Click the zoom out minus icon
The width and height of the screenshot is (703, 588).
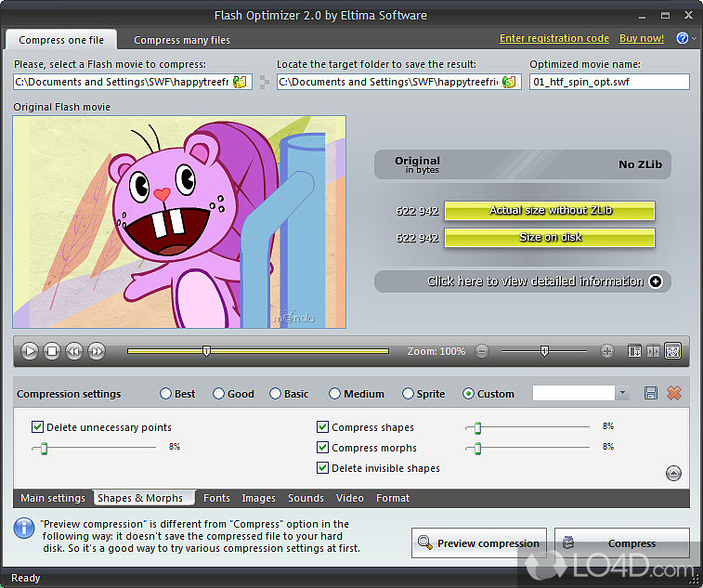point(482,351)
